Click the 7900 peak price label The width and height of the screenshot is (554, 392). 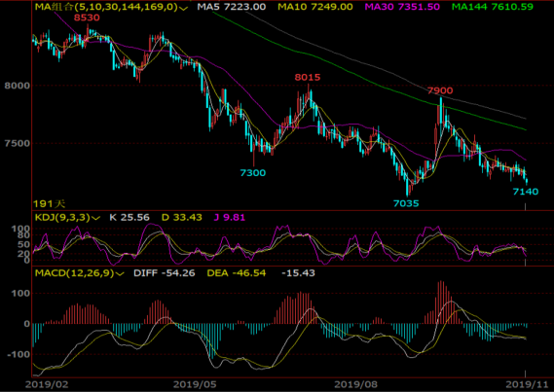click(440, 90)
